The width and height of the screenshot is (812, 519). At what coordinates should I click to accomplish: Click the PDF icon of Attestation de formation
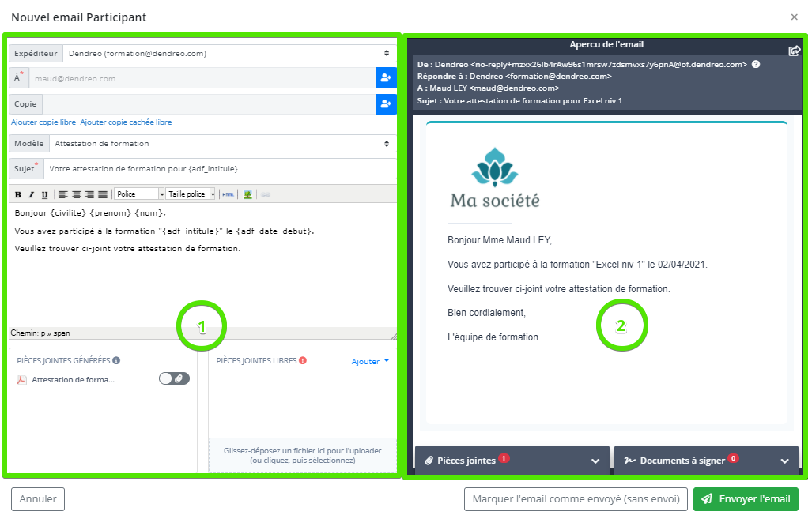[x=22, y=380]
